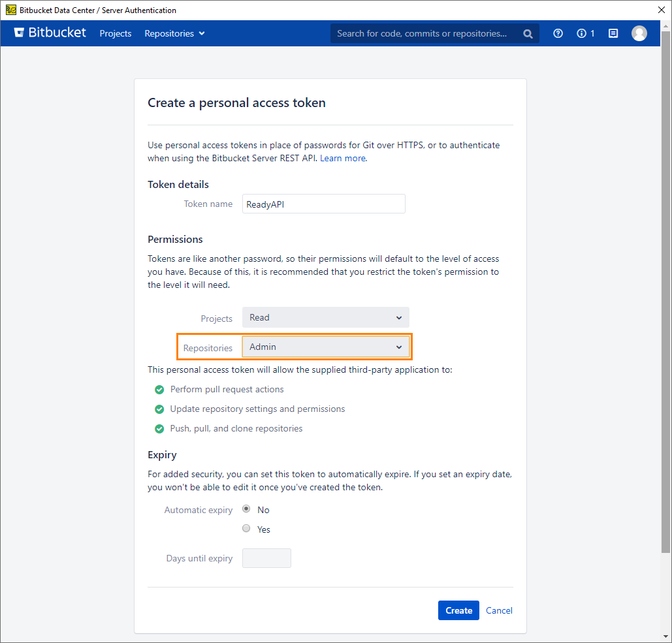Open your profile avatar menu
Screen dimensions: 672x643
tap(639, 33)
